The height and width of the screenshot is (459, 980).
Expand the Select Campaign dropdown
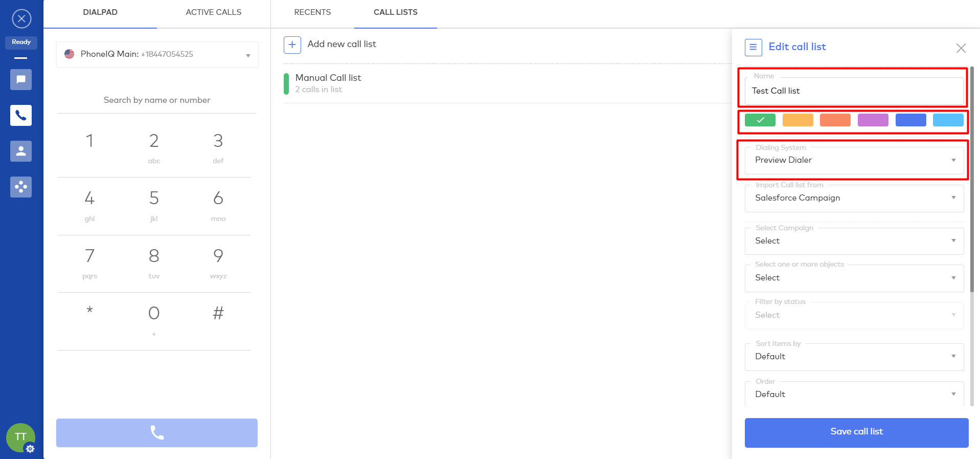coord(854,241)
